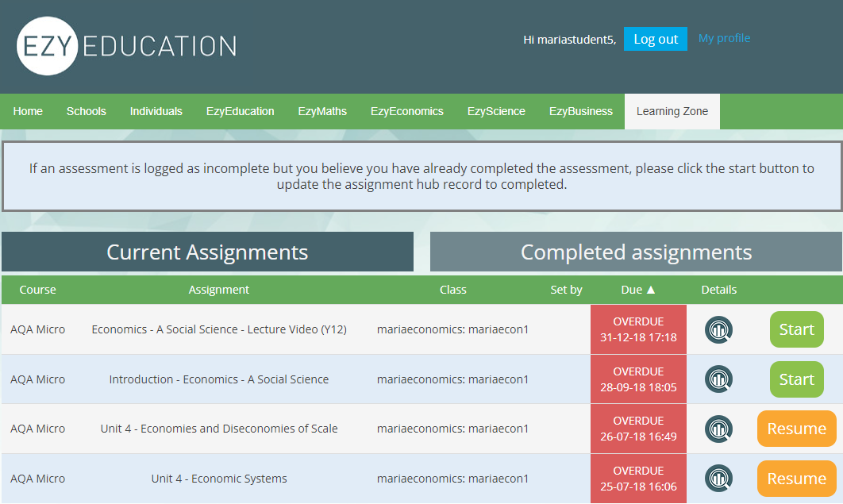The image size is (843, 504).
Task: Open the Schools menu
Action: click(x=86, y=111)
